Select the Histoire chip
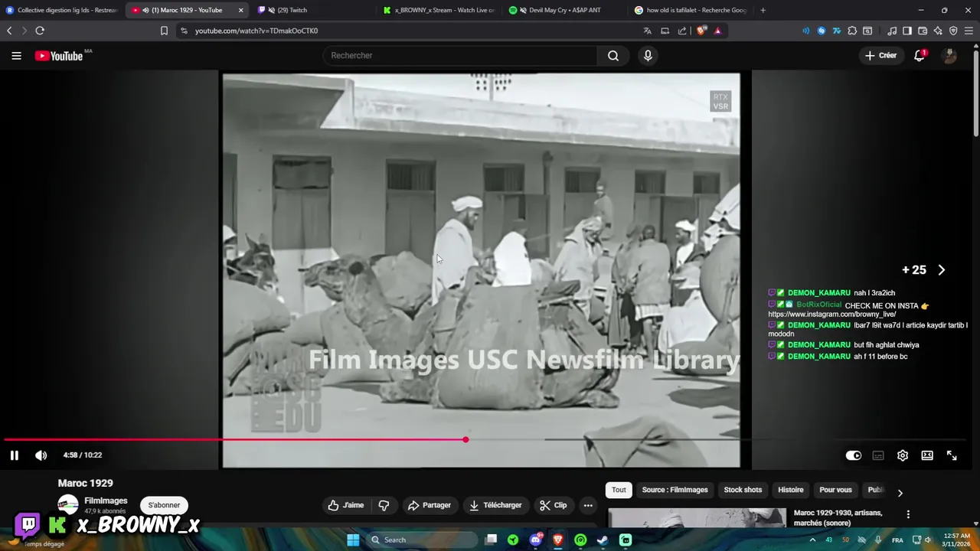This screenshot has width=980, height=551. click(x=791, y=490)
